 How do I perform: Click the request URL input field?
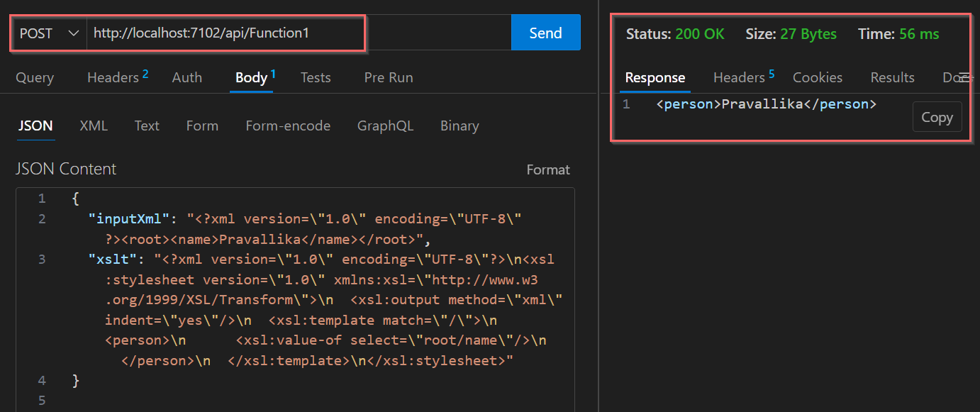point(299,33)
